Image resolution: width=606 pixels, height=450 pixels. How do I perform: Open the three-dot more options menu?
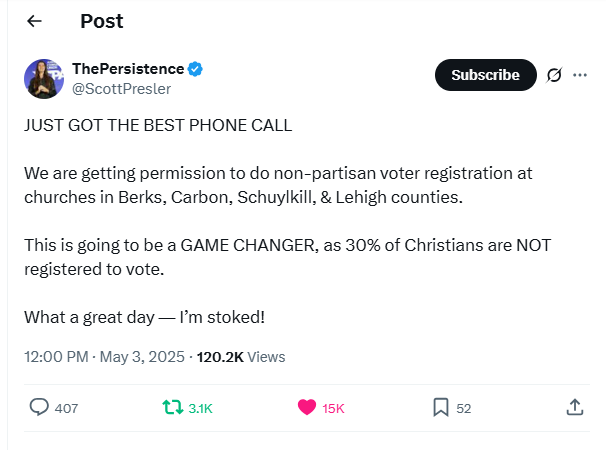[x=580, y=75]
